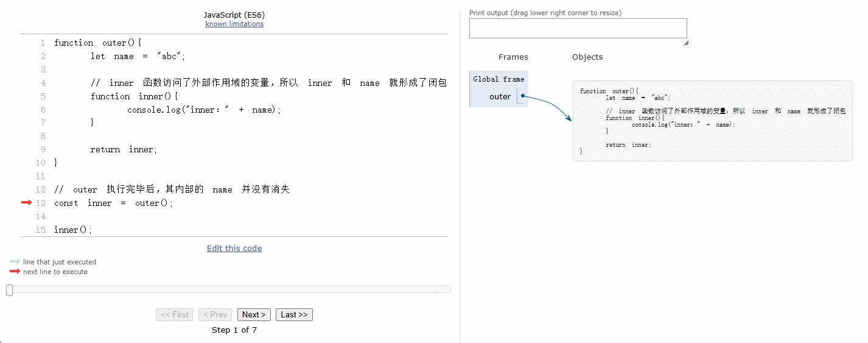Click the inner(); call on line 15

click(73, 230)
